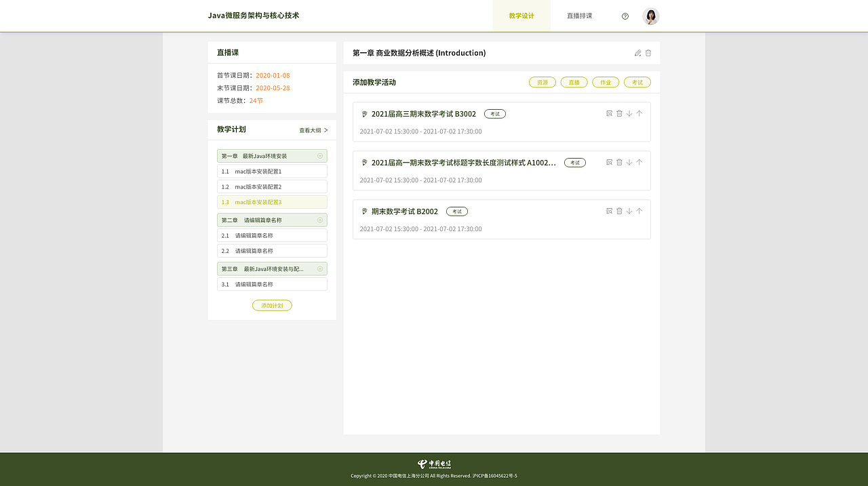Viewport: 868px width, 486px height.
Task: Select section 1.1 mac版本安装配置1
Action: 272,171
